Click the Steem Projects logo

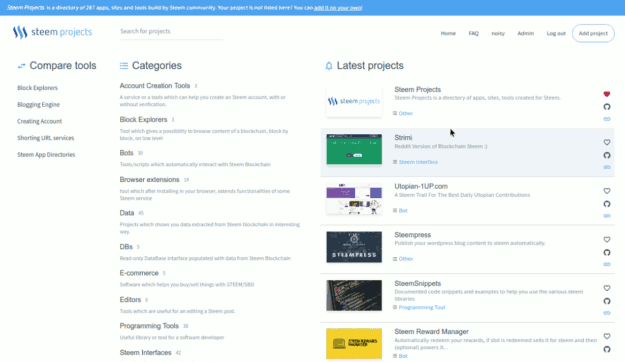[x=52, y=32]
